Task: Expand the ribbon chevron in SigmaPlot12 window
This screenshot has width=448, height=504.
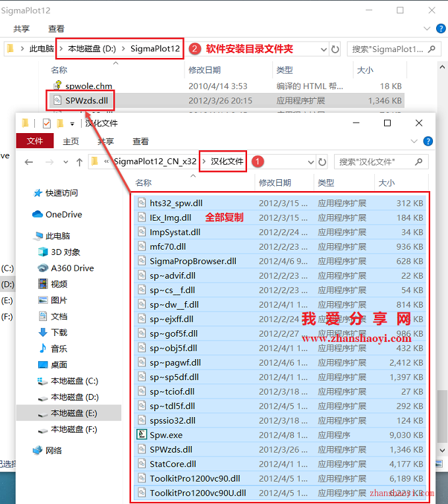Action: pyautogui.click(x=427, y=28)
